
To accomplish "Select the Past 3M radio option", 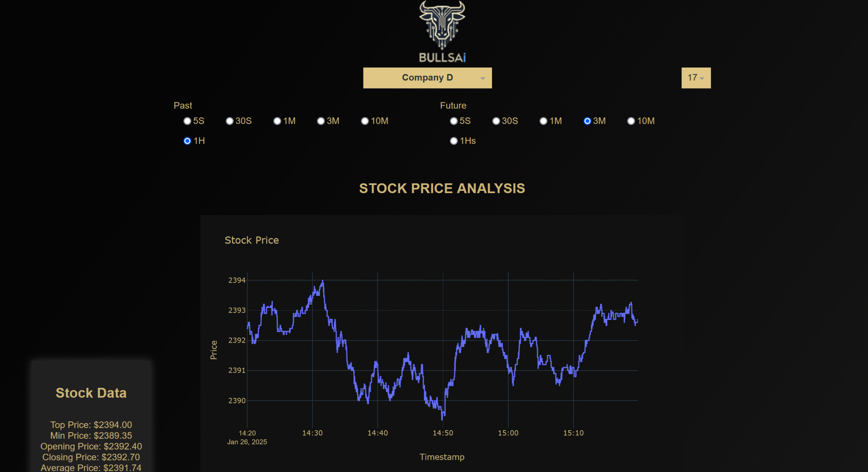I will (x=321, y=121).
